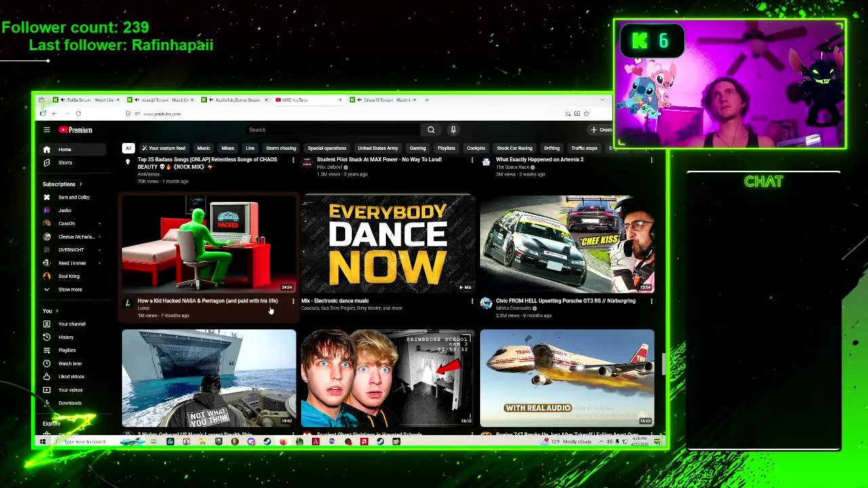Go to Sam and Colby subscription

(x=73, y=197)
